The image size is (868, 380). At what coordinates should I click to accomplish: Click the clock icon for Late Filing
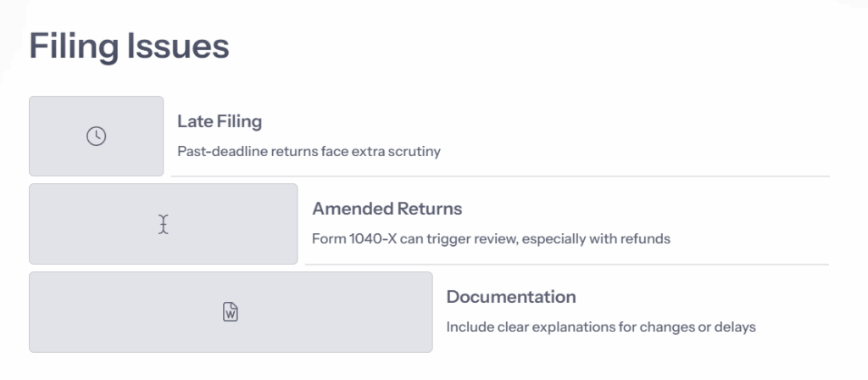97,137
